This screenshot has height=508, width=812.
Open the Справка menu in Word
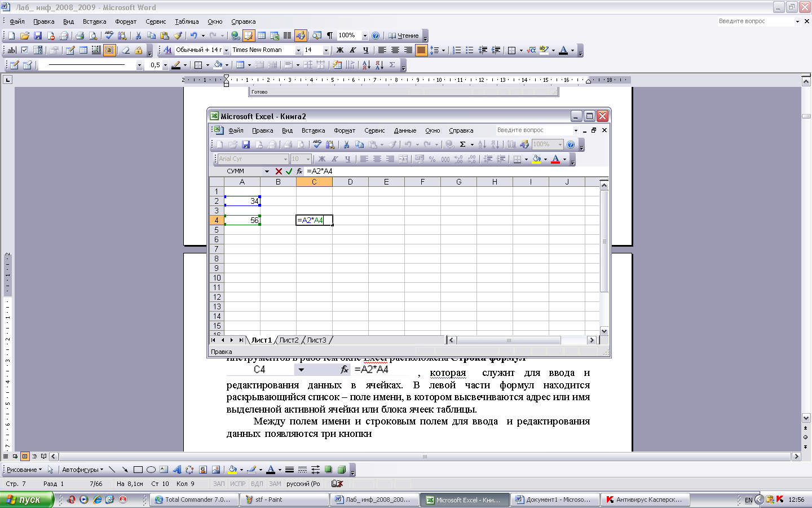point(243,21)
